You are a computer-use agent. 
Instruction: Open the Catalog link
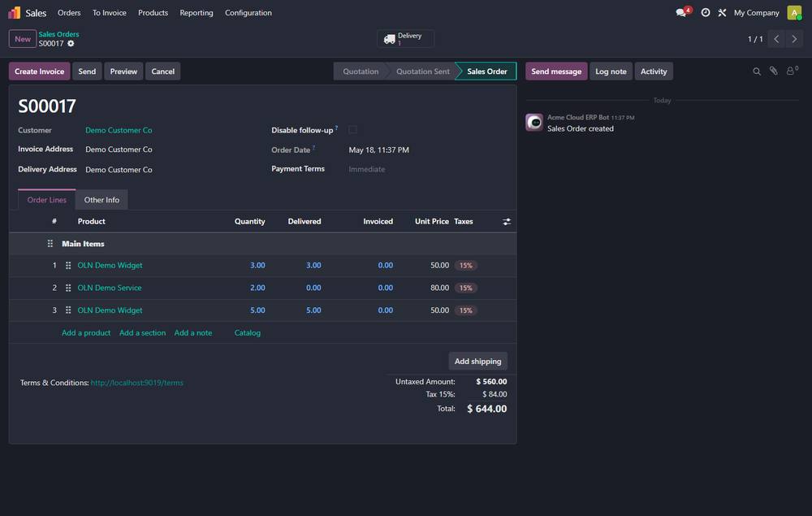[248, 332]
